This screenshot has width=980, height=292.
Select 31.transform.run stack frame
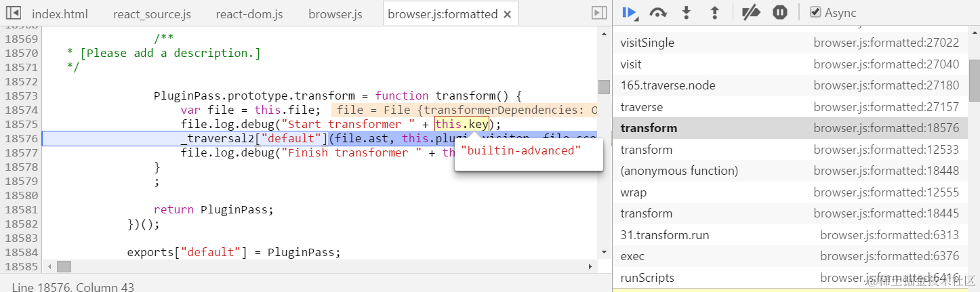coord(790,235)
